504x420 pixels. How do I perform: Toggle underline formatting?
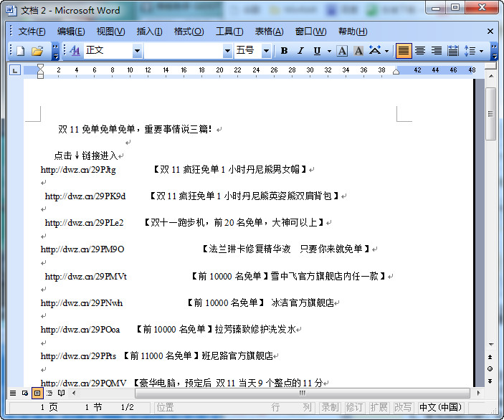317,51
